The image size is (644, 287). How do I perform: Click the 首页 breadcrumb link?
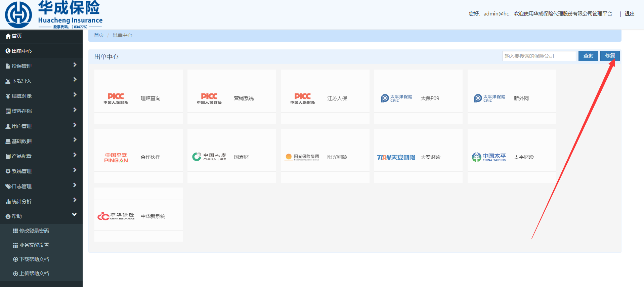[x=99, y=35]
